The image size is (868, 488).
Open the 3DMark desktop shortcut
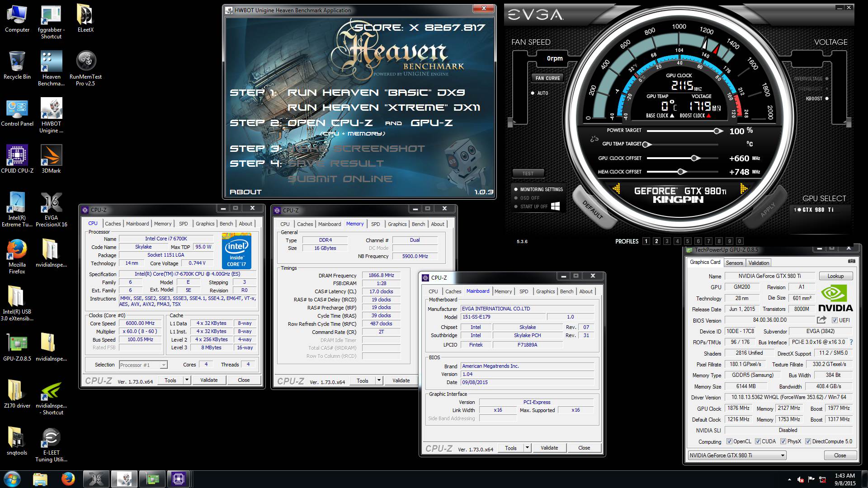51,159
